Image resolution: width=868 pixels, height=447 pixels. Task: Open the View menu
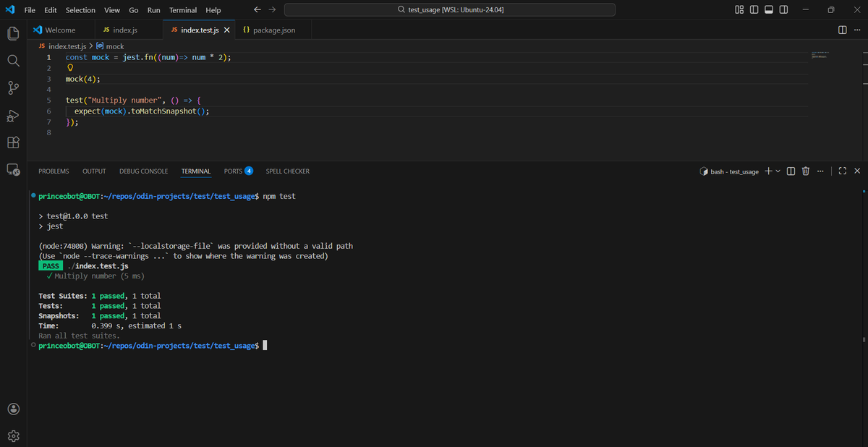point(112,10)
